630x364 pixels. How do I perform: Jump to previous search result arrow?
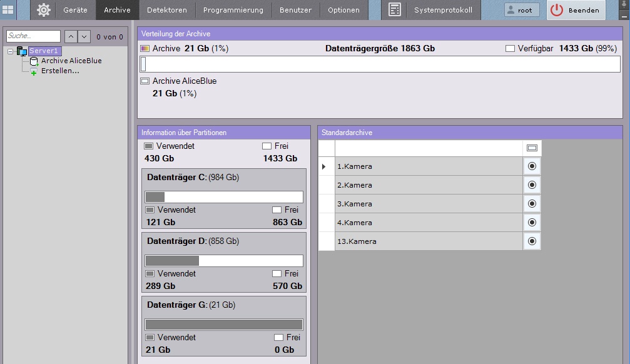(71, 37)
